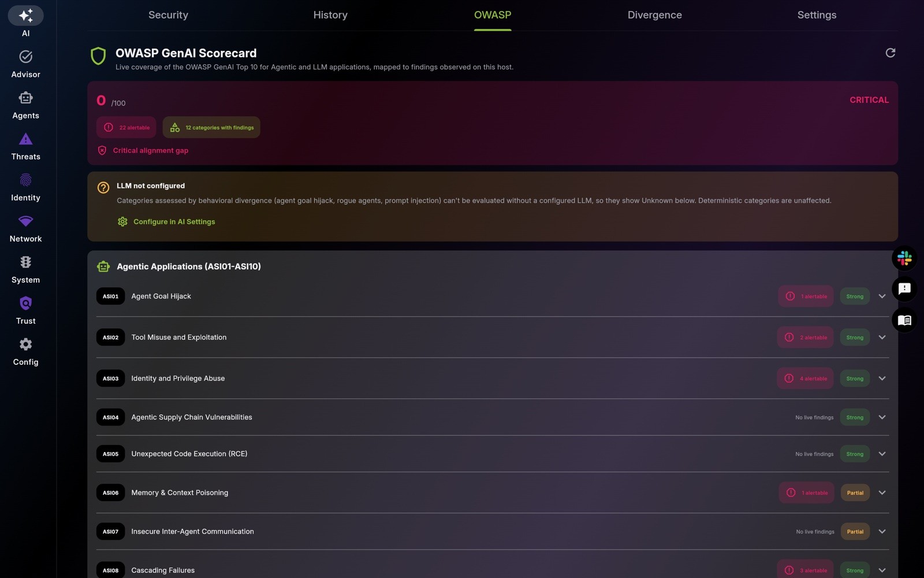Image resolution: width=924 pixels, height=578 pixels.
Task: Open the Slack floating button
Action: [904, 258]
